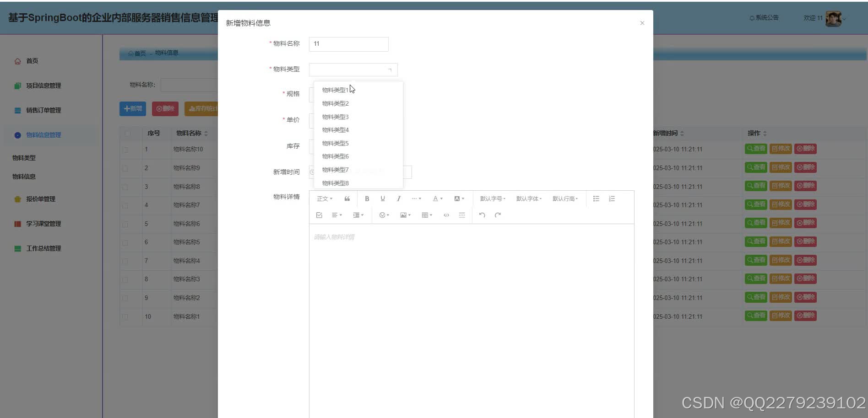
Task: Open the insert image menu
Action: tap(406, 215)
